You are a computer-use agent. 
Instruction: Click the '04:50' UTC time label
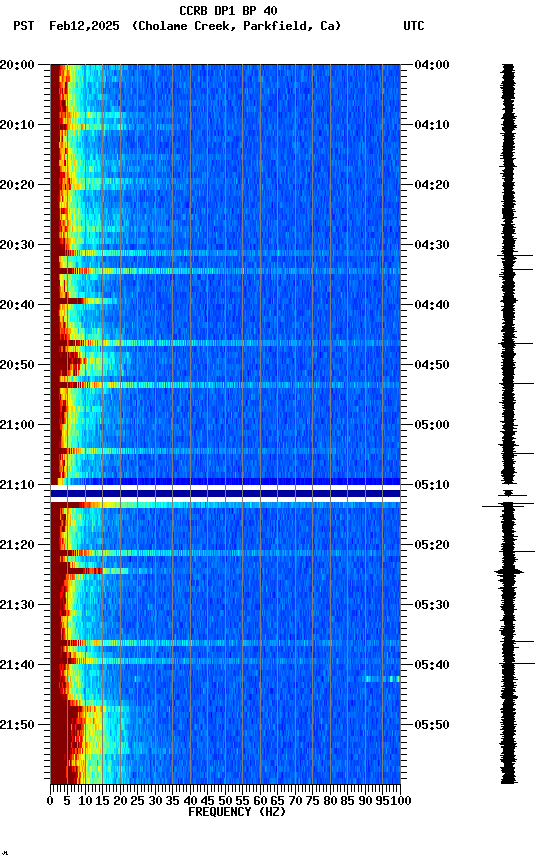pos(432,365)
